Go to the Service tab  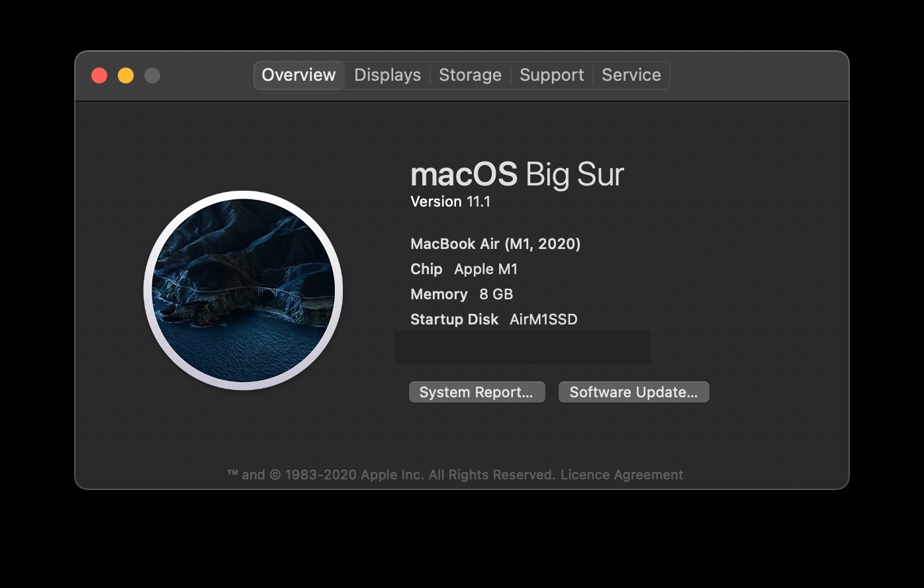(x=631, y=75)
